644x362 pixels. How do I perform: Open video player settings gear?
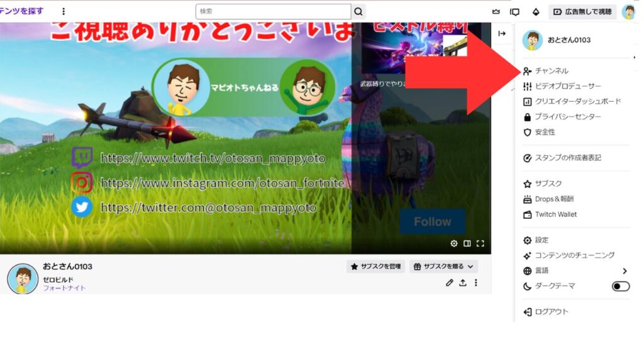(454, 243)
